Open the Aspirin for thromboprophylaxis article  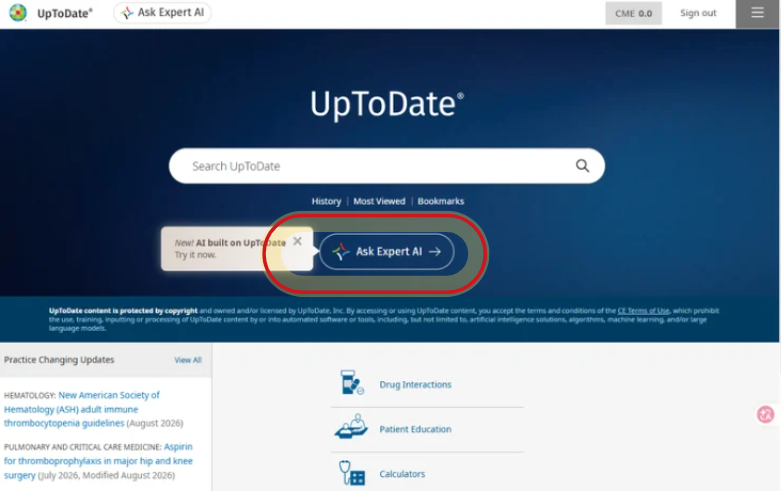click(98, 461)
